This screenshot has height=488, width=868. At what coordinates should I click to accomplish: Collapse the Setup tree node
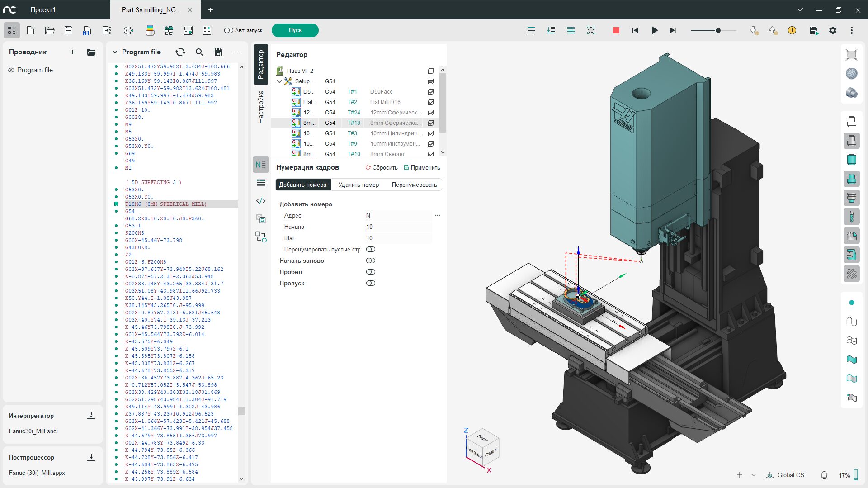point(279,81)
